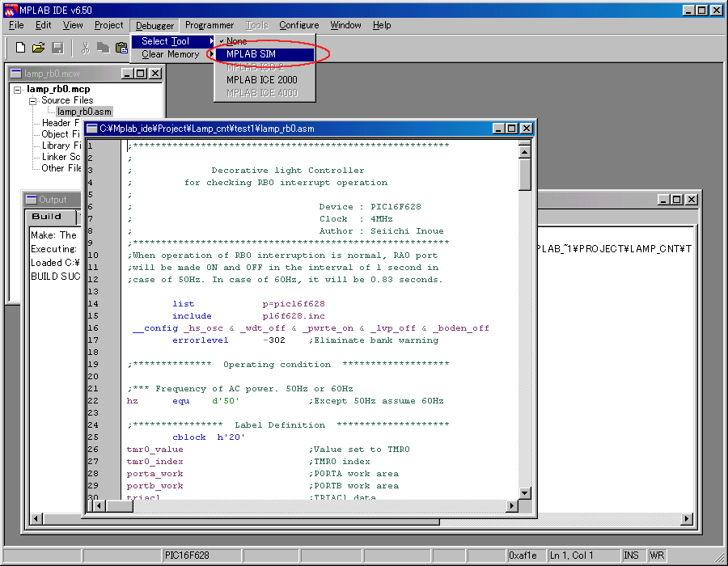Click the editor vertical scrollbar thumb
Image resolution: width=728 pixels, height=566 pixels.
click(525, 175)
